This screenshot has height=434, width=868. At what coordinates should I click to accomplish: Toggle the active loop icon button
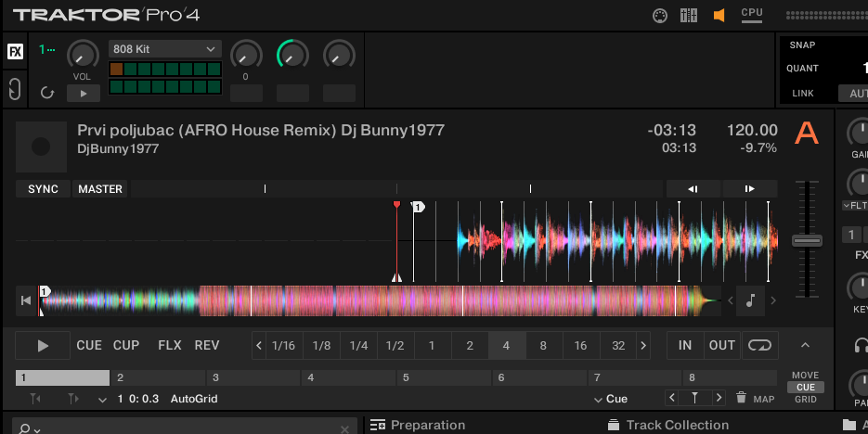[759, 346]
